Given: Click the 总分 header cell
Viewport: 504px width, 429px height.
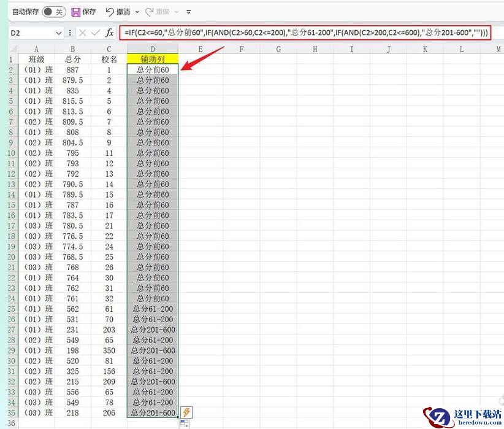Looking at the screenshot, I should 72,59.
